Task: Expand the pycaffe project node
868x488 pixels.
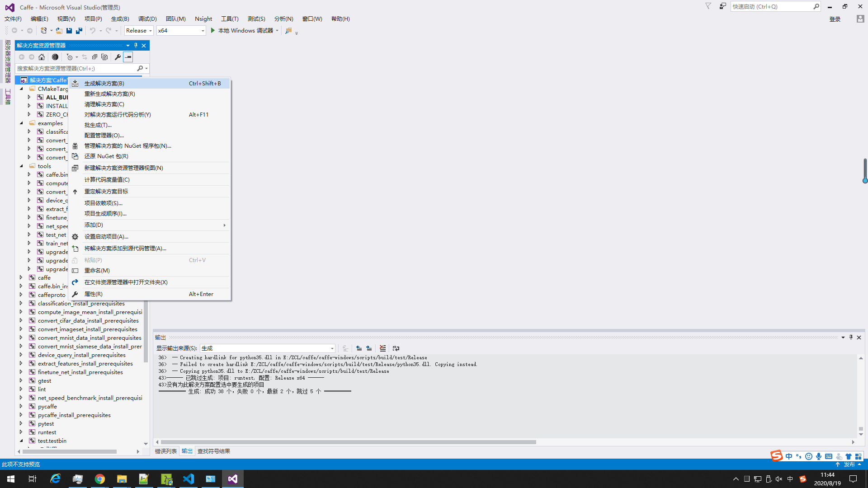Action: (21, 406)
